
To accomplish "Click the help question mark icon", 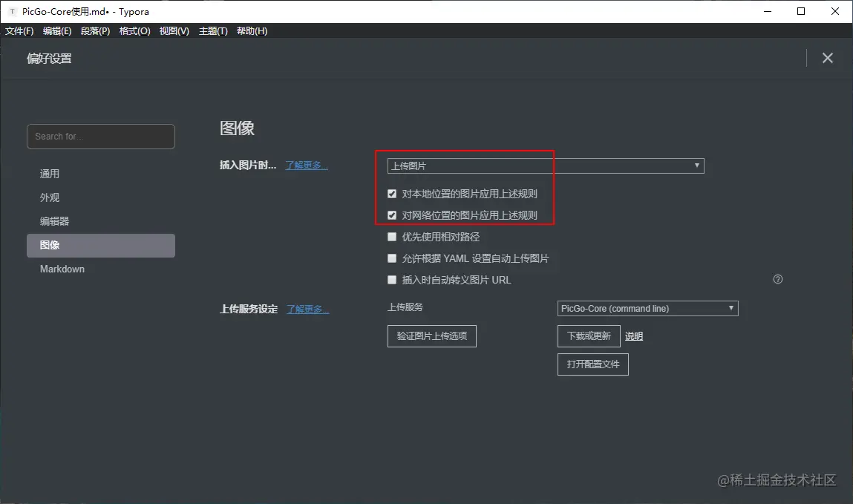I will pyautogui.click(x=777, y=278).
